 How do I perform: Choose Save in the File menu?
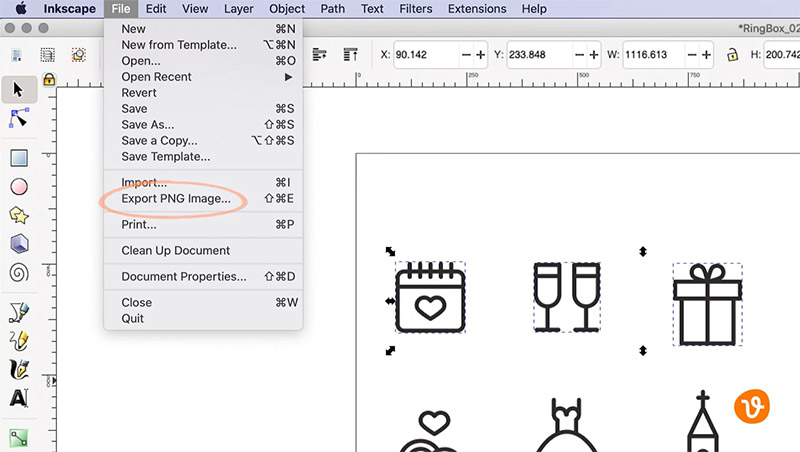203,109
